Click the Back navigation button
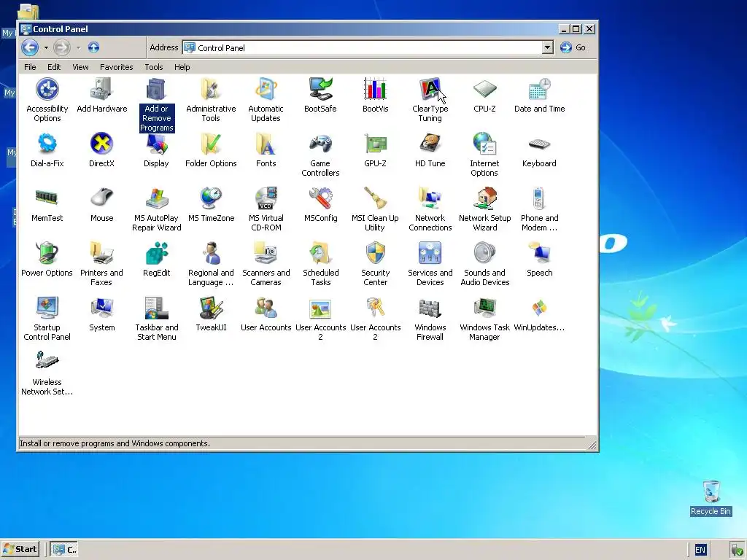747x560 pixels. [x=30, y=47]
